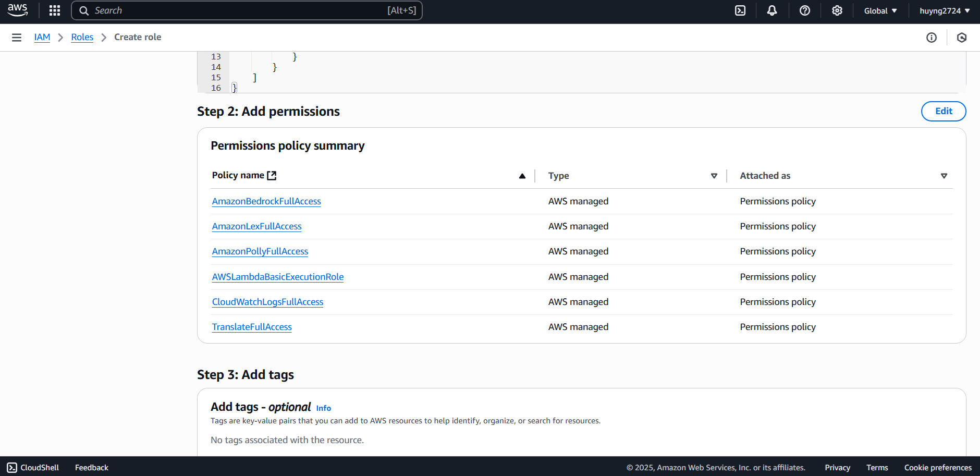The width and height of the screenshot is (980, 476).
Task: Select 'Permissions policy' in AmazonLexFullAccess row
Action: point(778,226)
